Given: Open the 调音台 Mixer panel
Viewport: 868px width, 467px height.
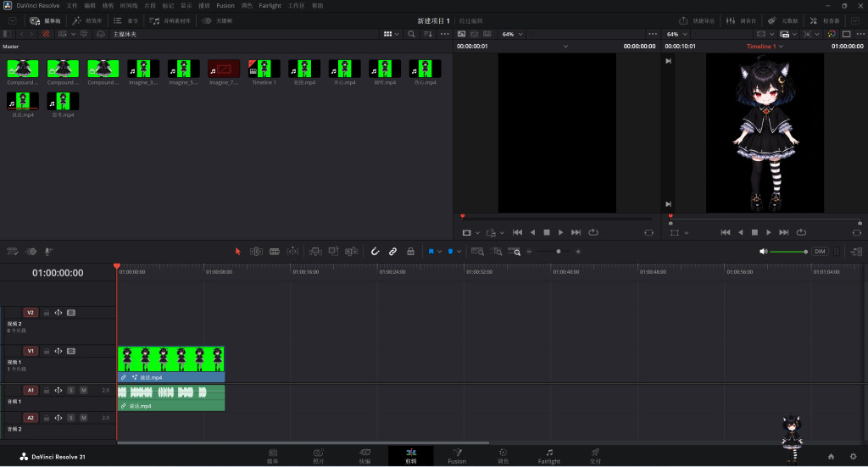Looking at the screenshot, I should click(x=741, y=20).
